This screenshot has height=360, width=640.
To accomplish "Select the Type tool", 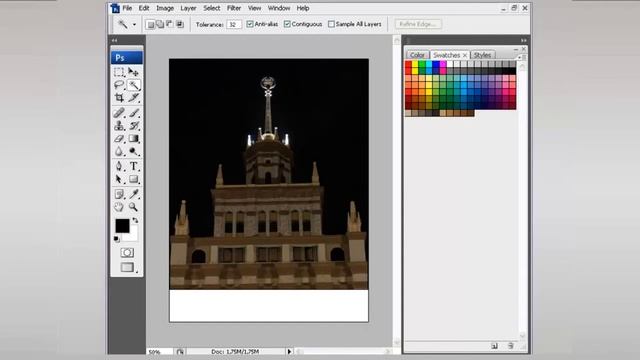I will [133, 166].
